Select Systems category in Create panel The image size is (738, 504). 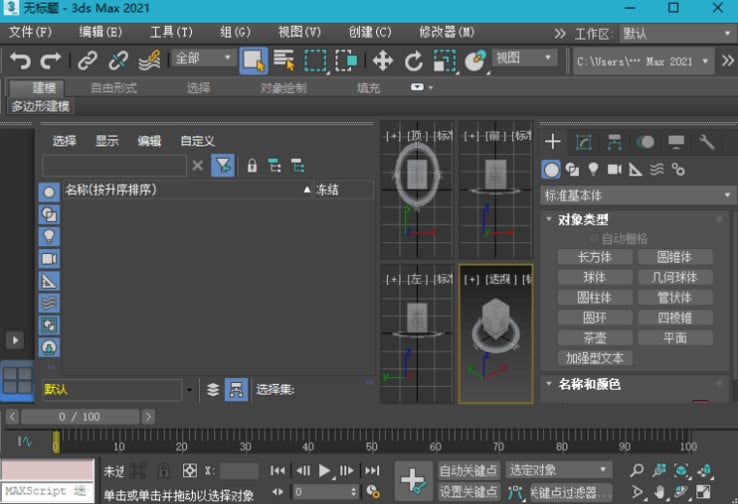coord(678,169)
